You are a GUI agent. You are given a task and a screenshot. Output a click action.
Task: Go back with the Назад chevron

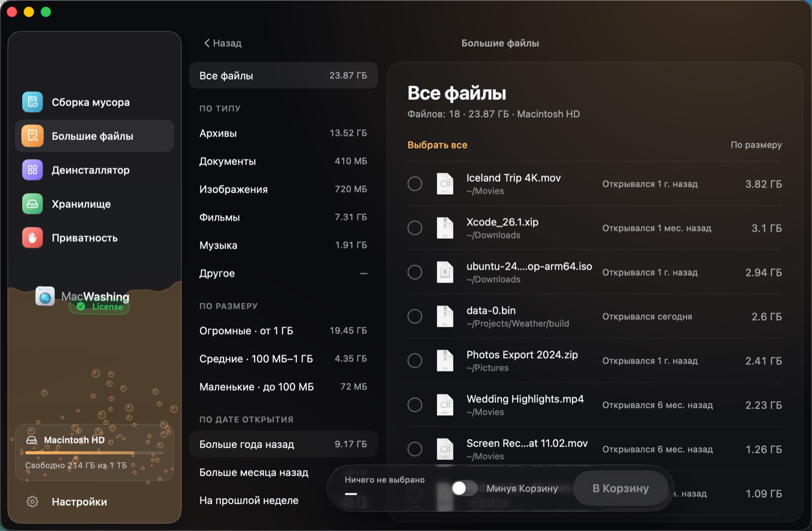[207, 43]
